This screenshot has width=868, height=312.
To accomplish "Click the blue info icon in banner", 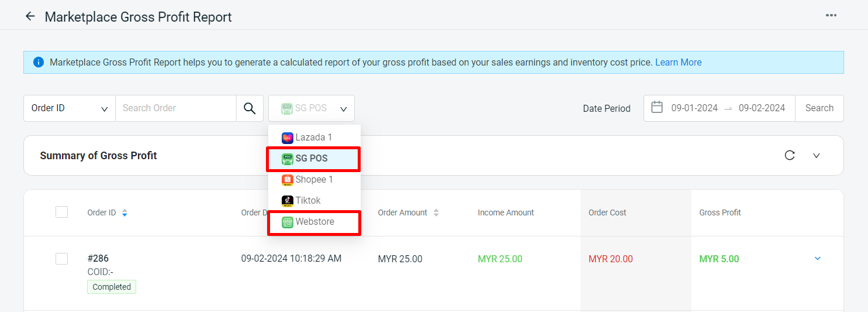I will [x=39, y=62].
